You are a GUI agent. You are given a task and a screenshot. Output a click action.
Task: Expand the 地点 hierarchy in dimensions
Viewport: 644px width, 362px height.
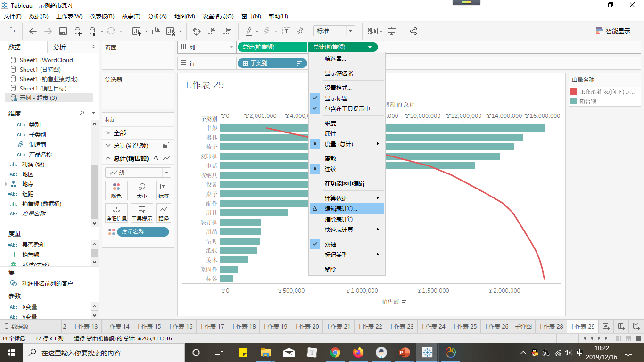(6, 184)
